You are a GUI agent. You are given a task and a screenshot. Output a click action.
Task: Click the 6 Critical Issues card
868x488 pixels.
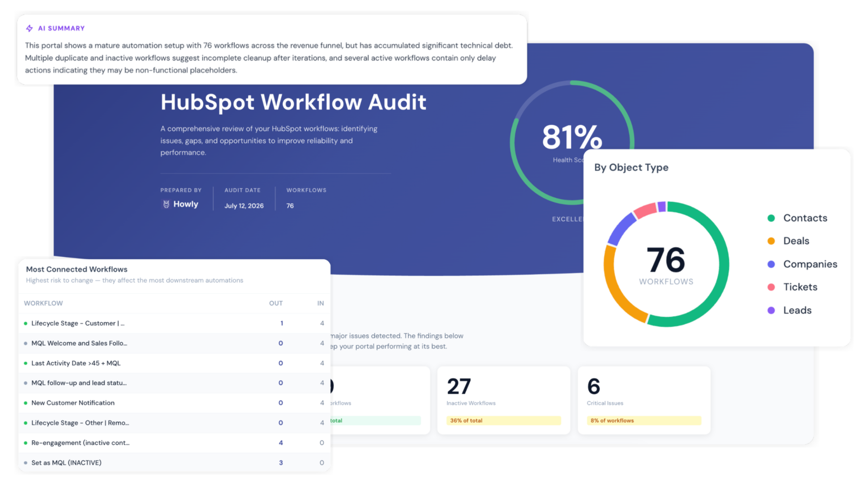coord(644,400)
